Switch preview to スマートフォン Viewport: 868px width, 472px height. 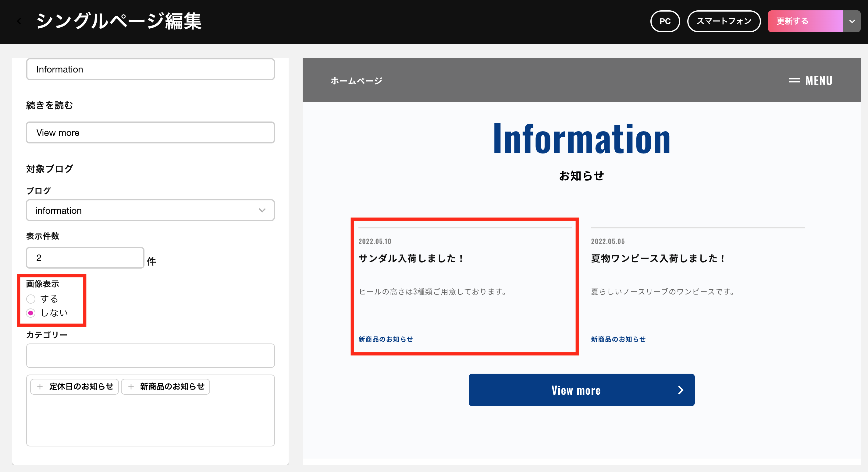pyautogui.click(x=724, y=21)
